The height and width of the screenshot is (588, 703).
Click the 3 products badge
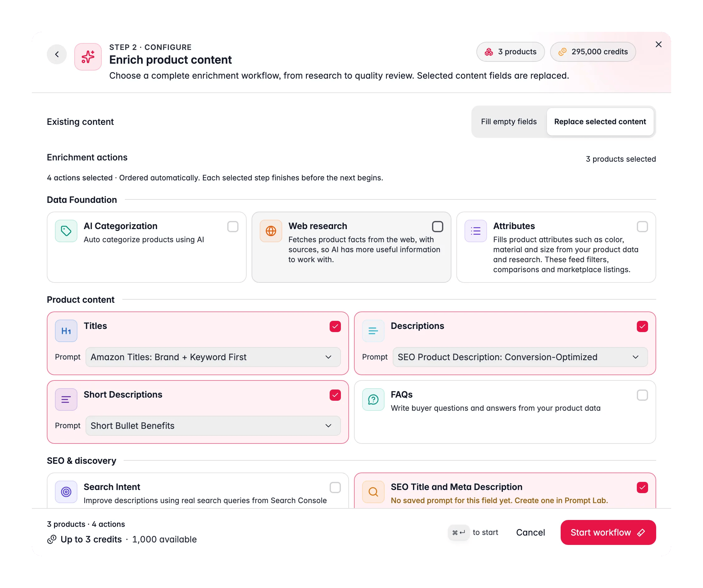point(510,52)
